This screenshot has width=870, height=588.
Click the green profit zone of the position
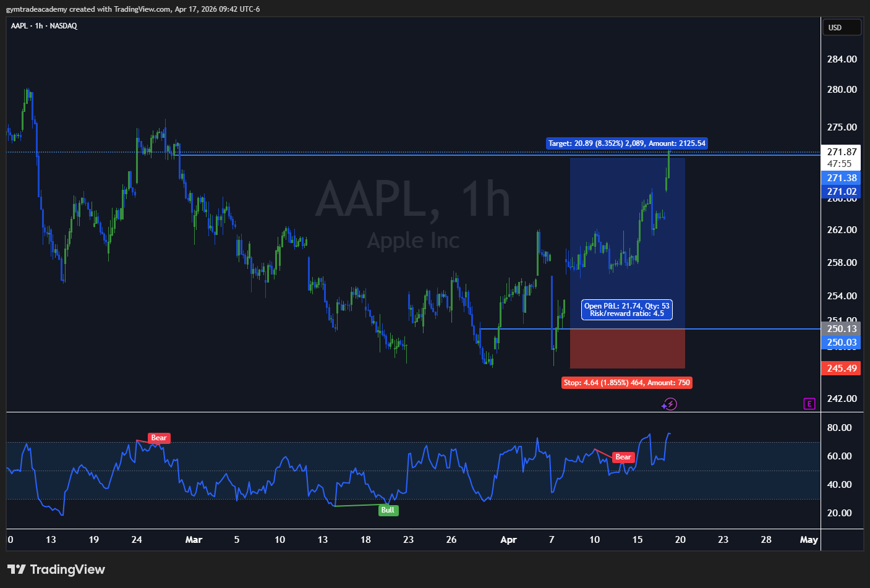(627, 244)
